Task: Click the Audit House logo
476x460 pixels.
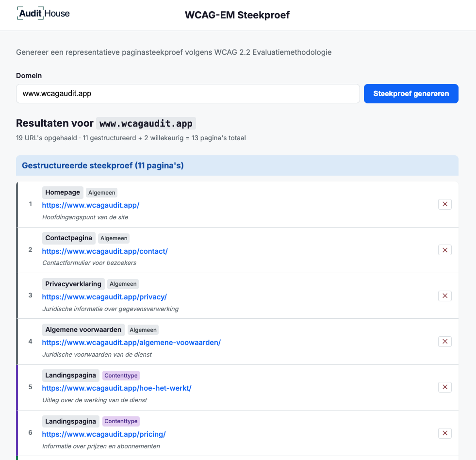Action: tap(44, 14)
